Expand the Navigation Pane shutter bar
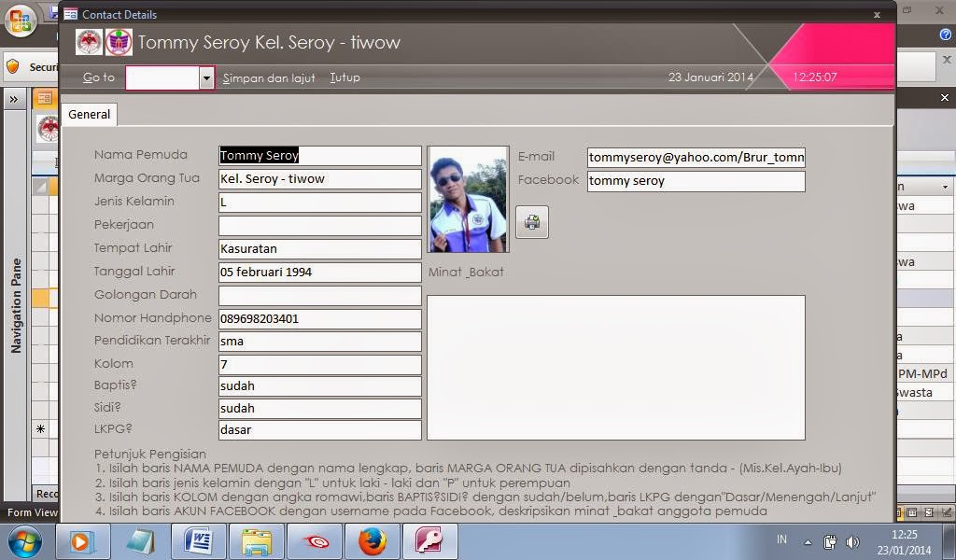 pyautogui.click(x=13, y=97)
